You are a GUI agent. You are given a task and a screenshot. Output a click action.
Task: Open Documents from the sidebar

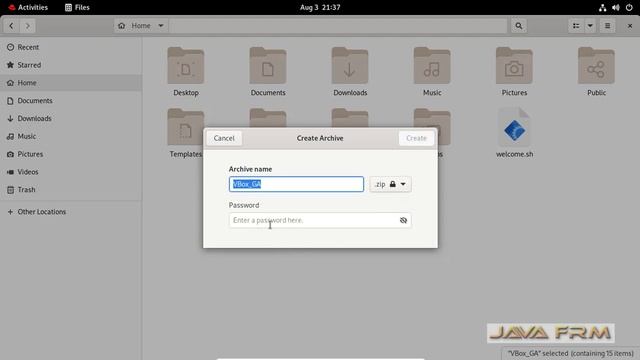tap(71, 100)
